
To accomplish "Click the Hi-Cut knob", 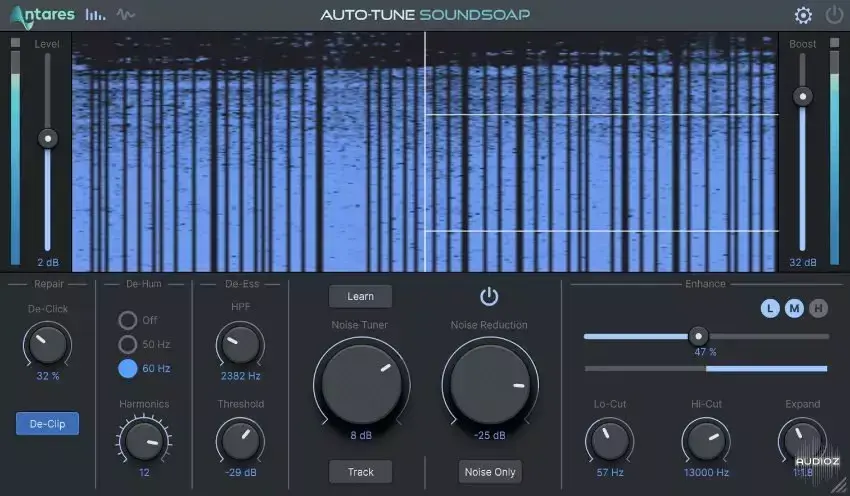I will coord(706,441).
